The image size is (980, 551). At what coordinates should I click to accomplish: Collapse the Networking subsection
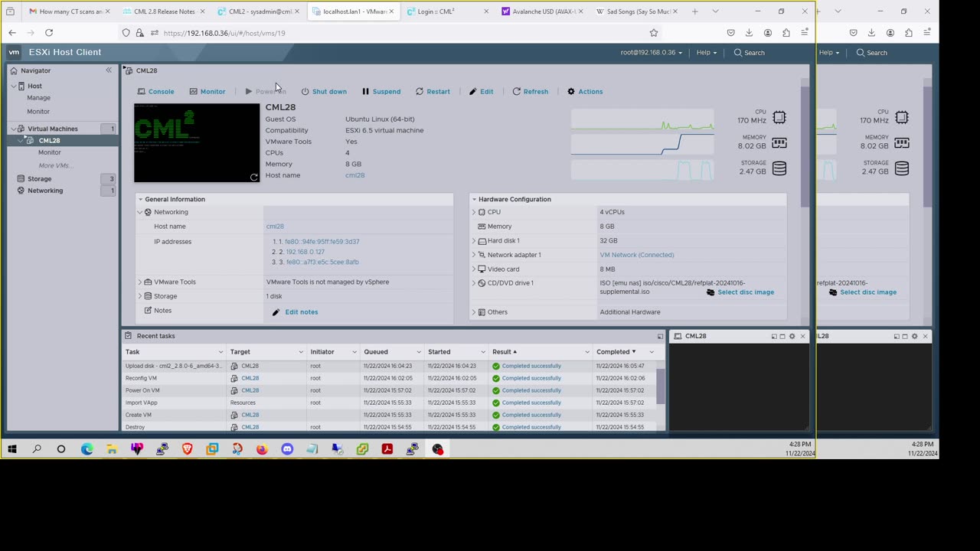pyautogui.click(x=140, y=212)
